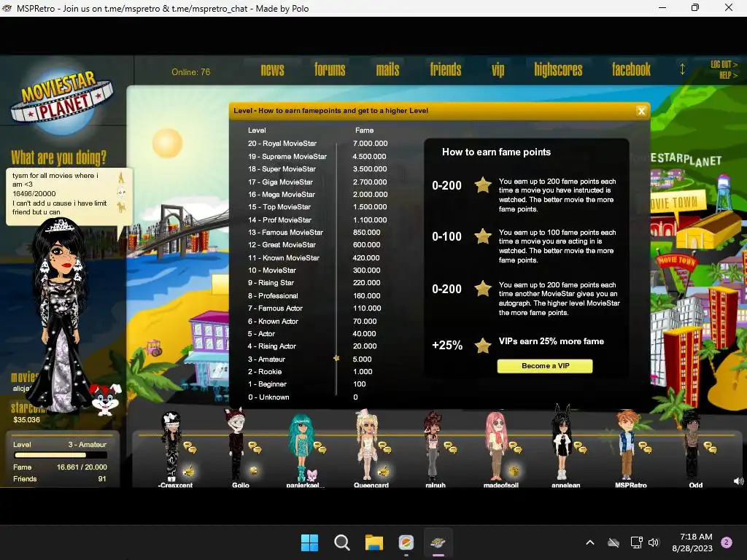Open File Explorer from the taskbar

click(x=374, y=542)
